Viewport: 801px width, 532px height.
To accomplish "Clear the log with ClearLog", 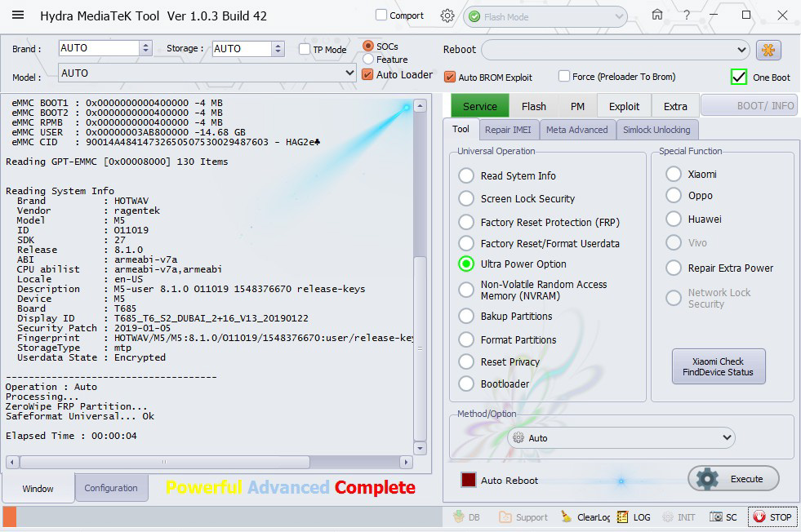I will (x=585, y=517).
